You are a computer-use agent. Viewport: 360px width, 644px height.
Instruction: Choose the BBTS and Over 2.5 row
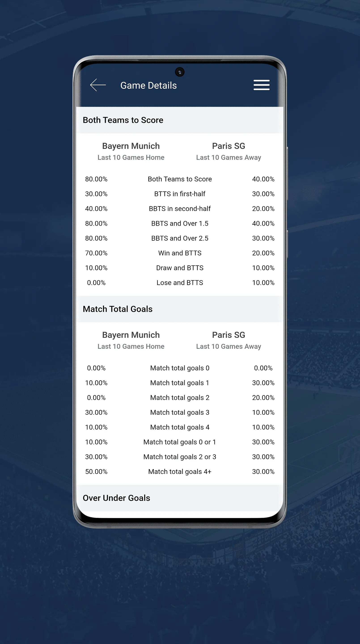click(180, 238)
